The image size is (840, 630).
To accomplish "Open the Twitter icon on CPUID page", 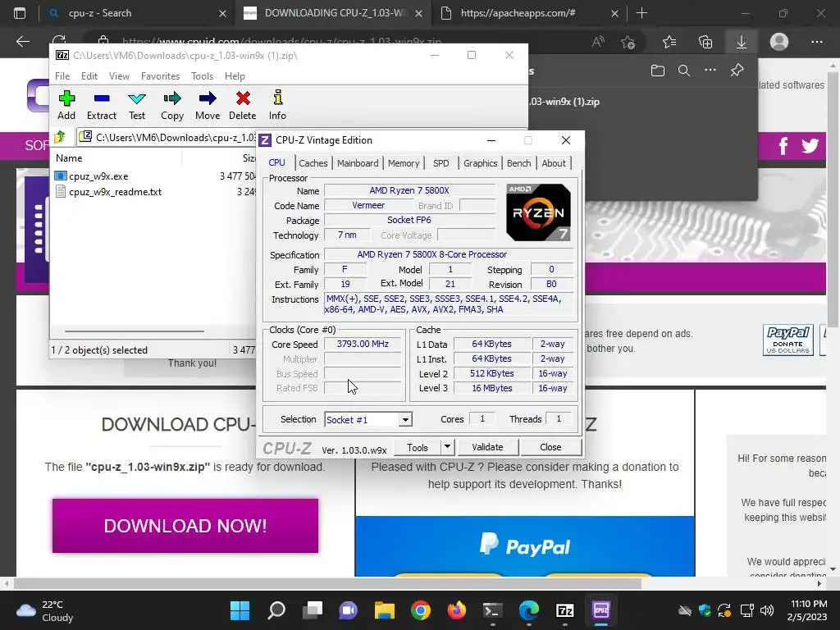I will 810,146.
